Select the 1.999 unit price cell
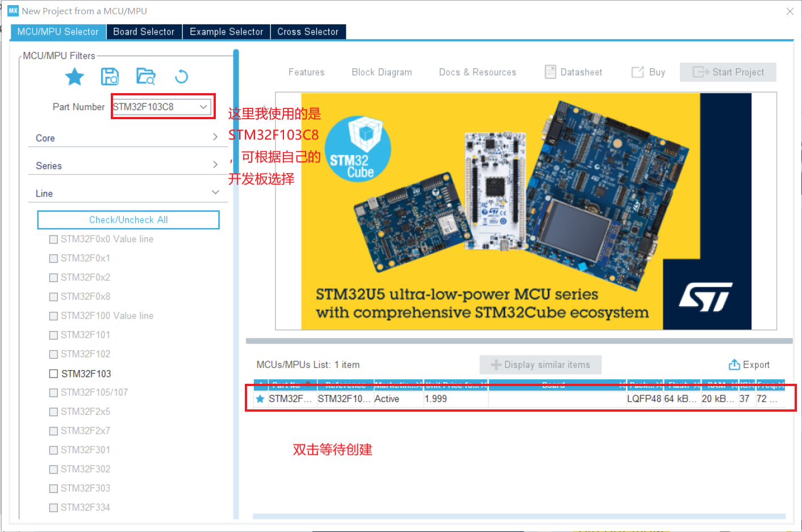Screen dimensions: 802x532 click(x=456, y=399)
